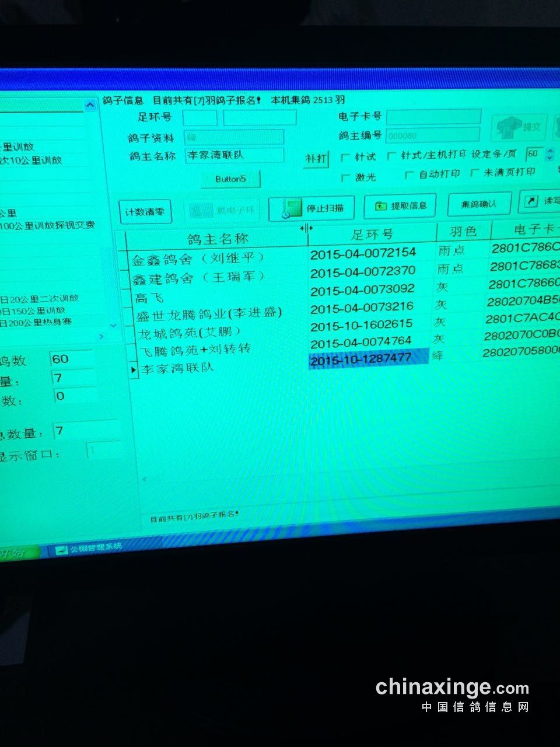The width and height of the screenshot is (560, 747).
Task: Tick the 未满页打印 checkbox
Action: point(475,173)
